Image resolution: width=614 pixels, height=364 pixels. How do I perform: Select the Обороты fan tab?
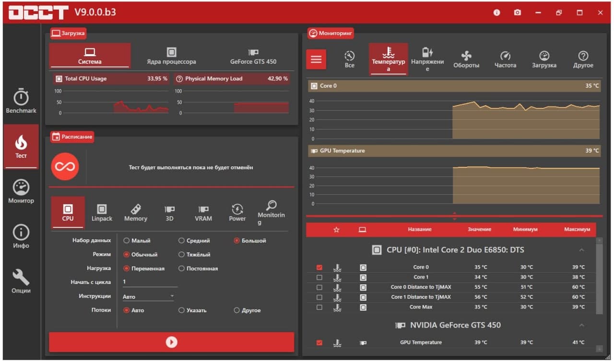(466, 59)
